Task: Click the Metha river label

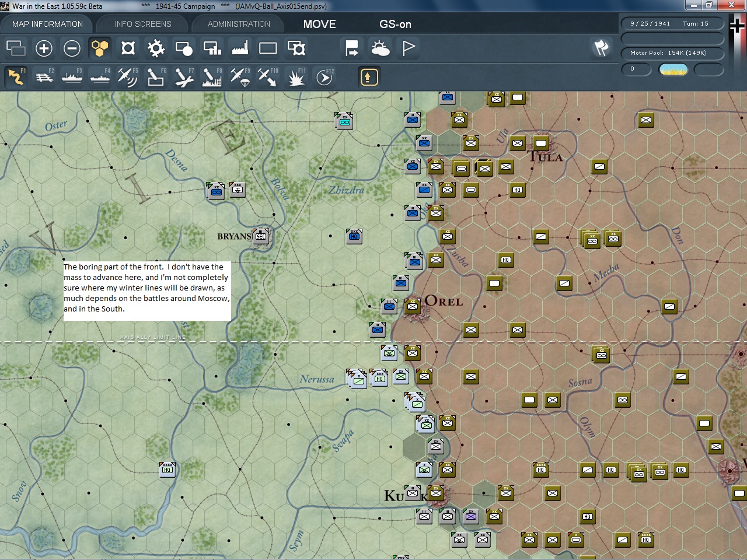Action: [606, 272]
